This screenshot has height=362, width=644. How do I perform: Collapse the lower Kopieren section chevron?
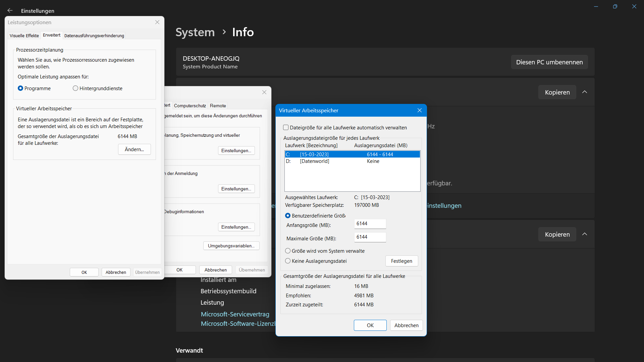[x=585, y=234]
